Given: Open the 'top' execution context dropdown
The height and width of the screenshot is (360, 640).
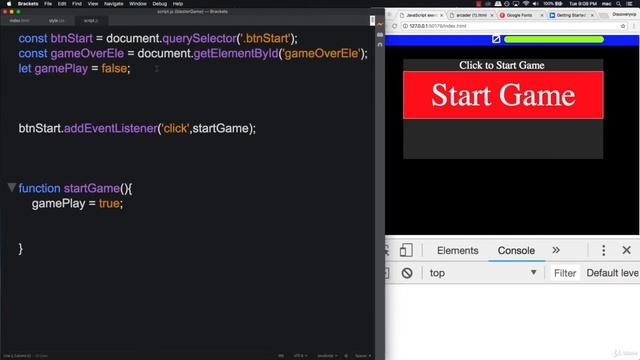Looking at the screenshot, I should point(482,273).
